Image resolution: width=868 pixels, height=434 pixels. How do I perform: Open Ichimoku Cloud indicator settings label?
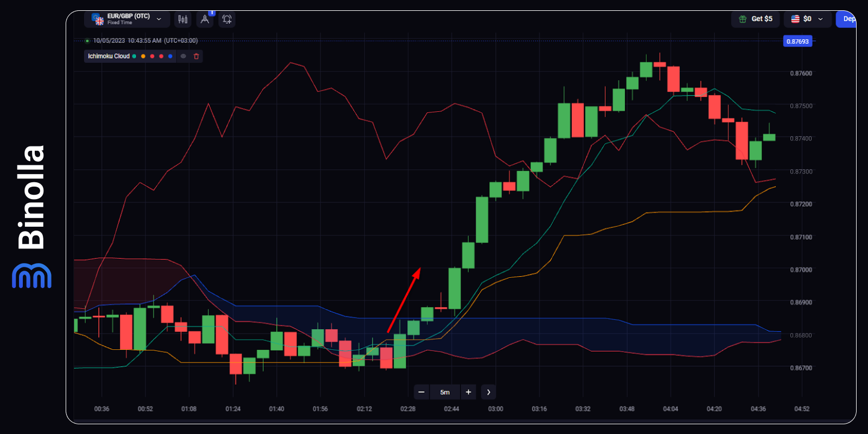pos(109,56)
